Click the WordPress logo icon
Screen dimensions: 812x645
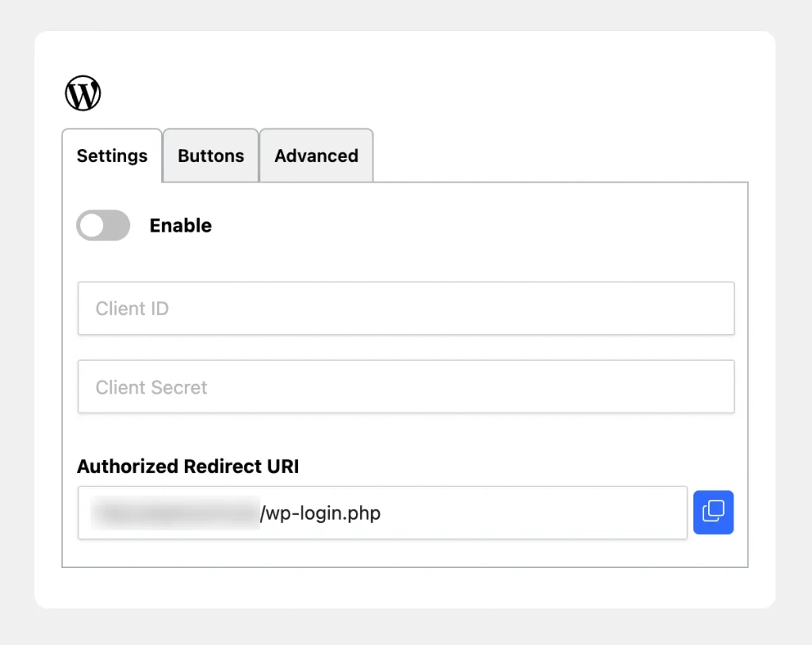(x=82, y=94)
